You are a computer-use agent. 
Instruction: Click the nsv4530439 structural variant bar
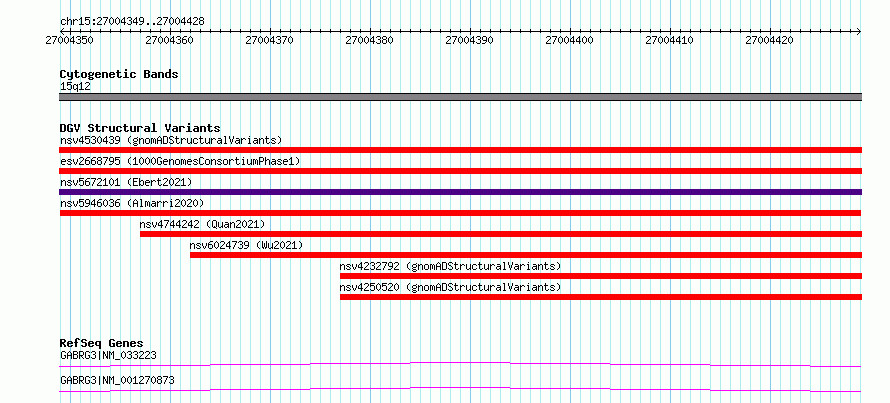[460, 150]
